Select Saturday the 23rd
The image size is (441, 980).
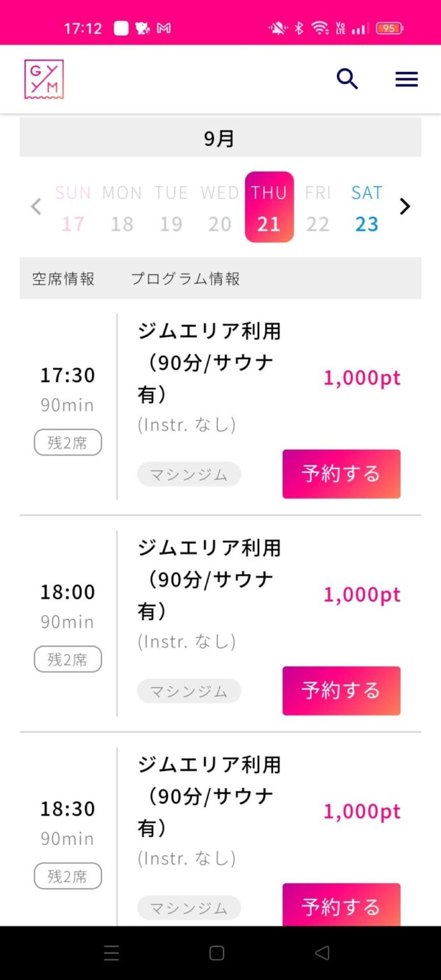[366, 207]
